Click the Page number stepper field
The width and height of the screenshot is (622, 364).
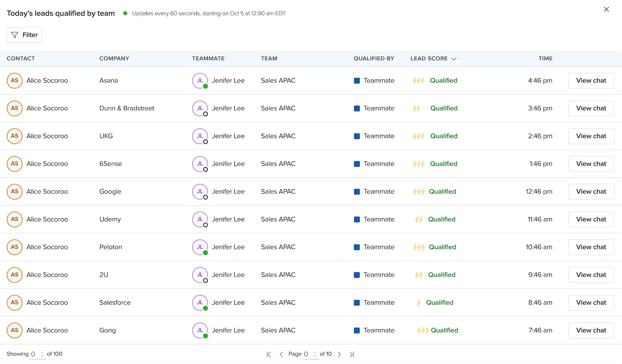tap(310, 354)
